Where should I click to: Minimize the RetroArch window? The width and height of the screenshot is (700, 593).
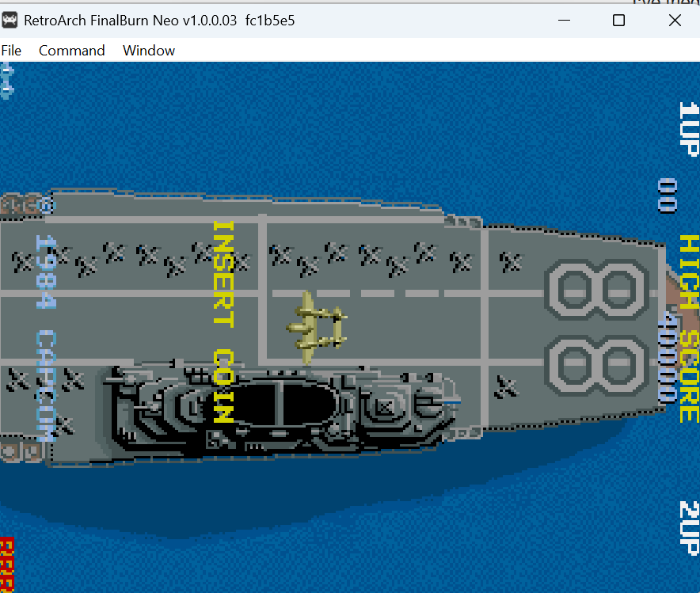point(565,20)
